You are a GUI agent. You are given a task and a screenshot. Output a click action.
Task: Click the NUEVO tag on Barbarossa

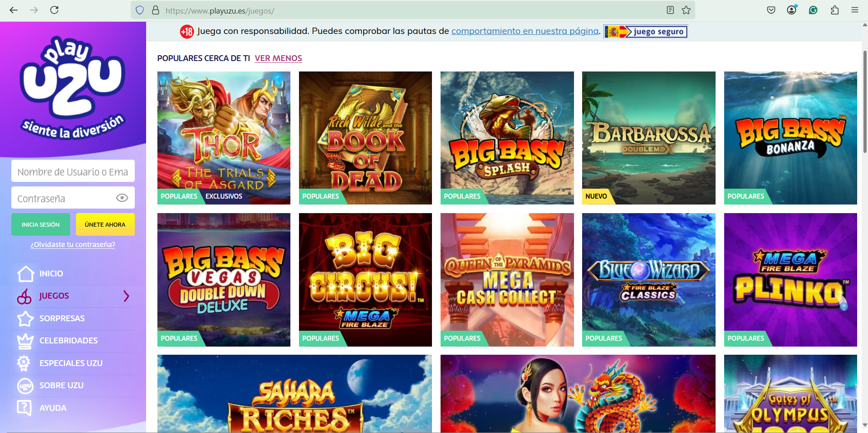(596, 196)
